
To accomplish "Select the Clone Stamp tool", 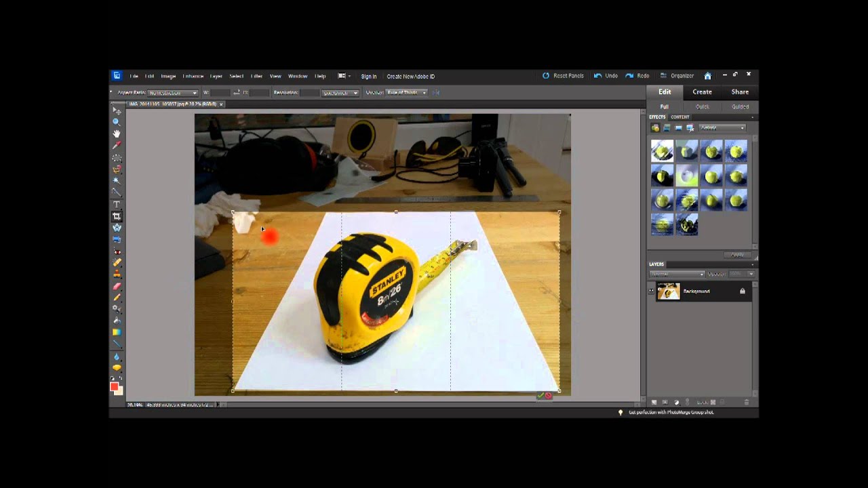I will [117, 273].
